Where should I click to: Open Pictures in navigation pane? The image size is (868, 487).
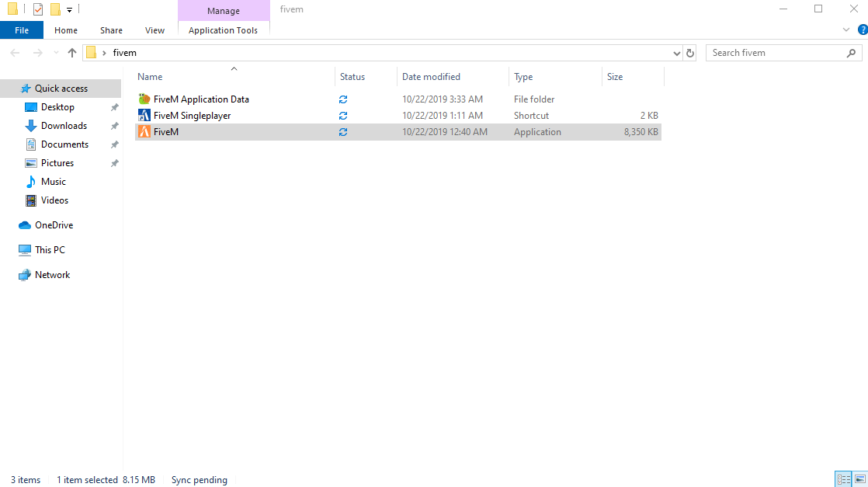[57, 163]
